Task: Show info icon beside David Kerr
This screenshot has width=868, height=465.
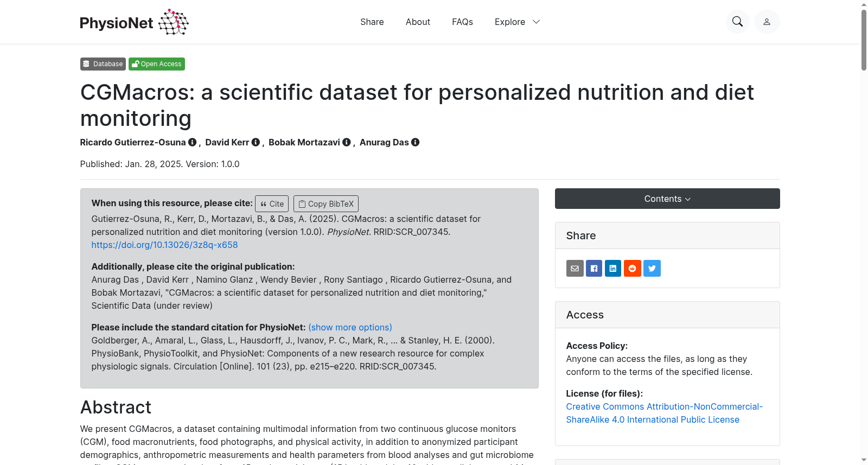Action: [256, 142]
